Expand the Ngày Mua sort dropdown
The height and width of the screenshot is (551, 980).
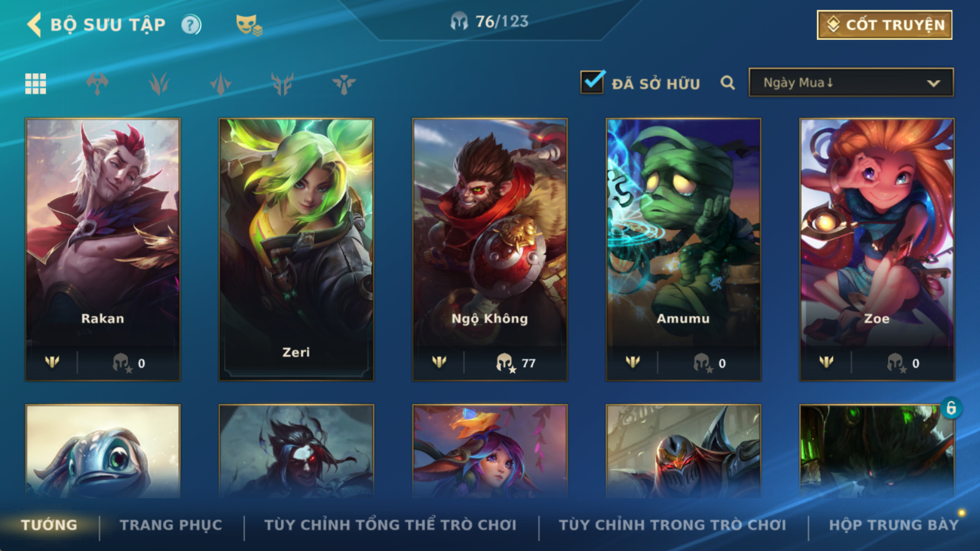point(851,83)
